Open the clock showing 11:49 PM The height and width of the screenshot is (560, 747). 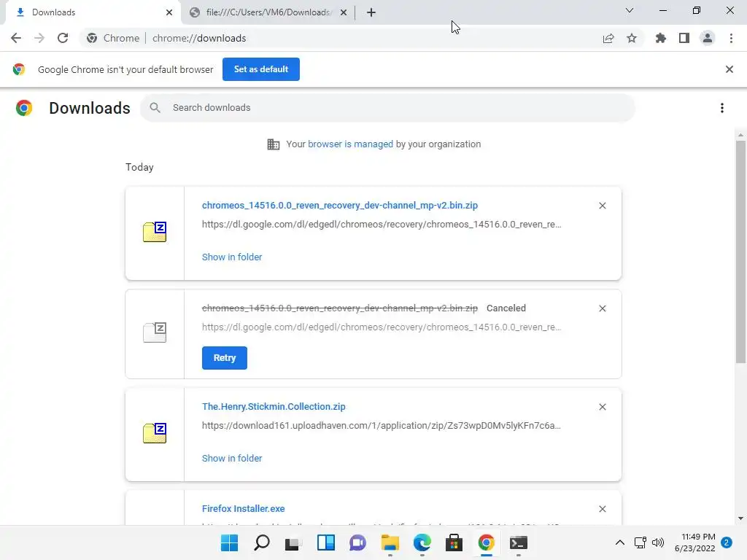(695, 542)
